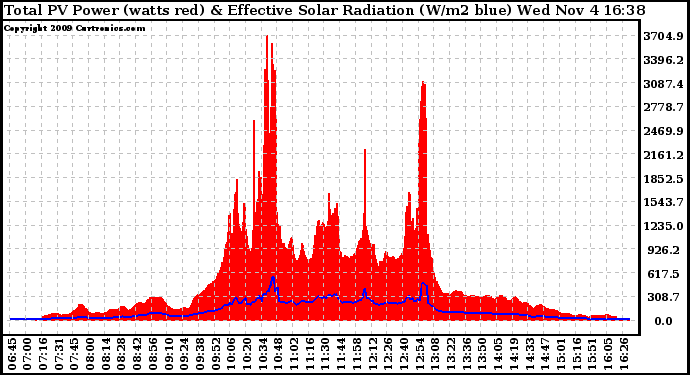Click the x-axis time label 10:06
Screen dimensions: 690x375
pos(231,354)
